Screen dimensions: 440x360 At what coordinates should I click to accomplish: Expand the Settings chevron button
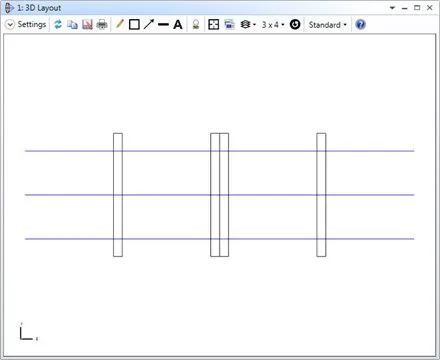[10, 25]
